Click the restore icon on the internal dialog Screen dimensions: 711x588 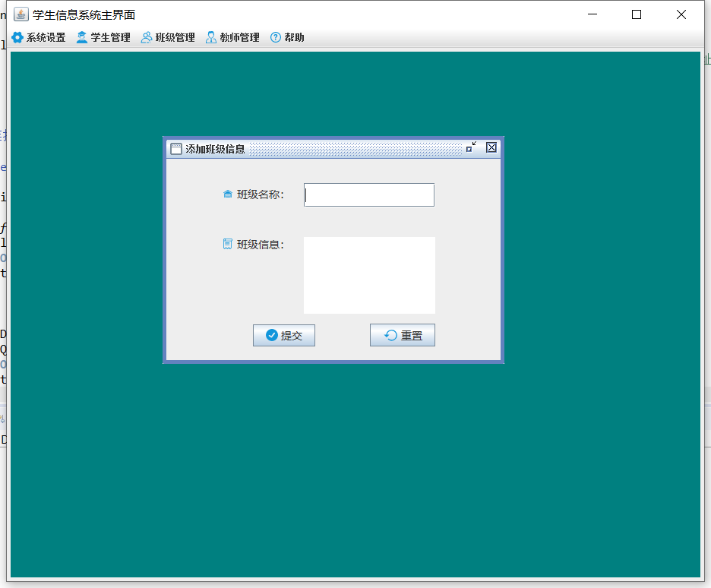(470, 148)
